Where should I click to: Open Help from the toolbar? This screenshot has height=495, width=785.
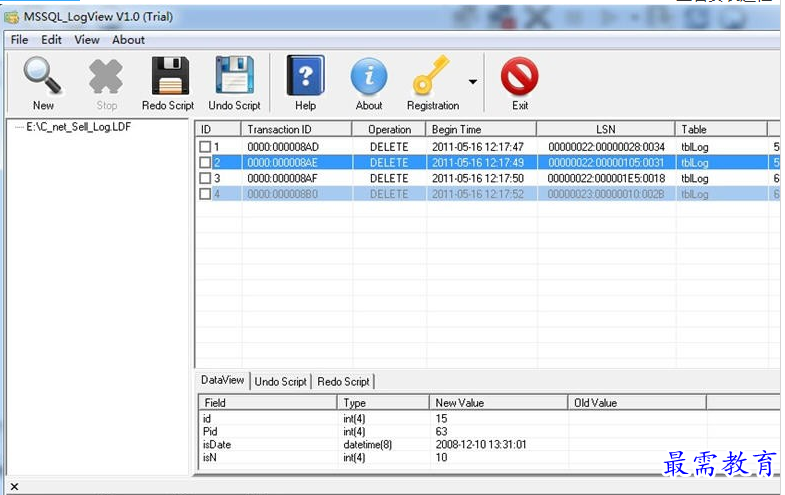(305, 76)
